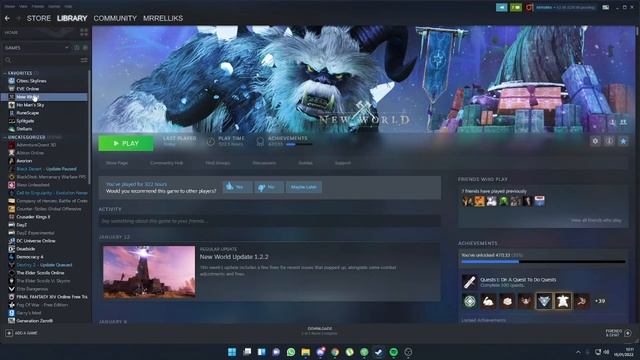Open the Quests achievement icon
The image size is (640, 360).
(469, 282)
